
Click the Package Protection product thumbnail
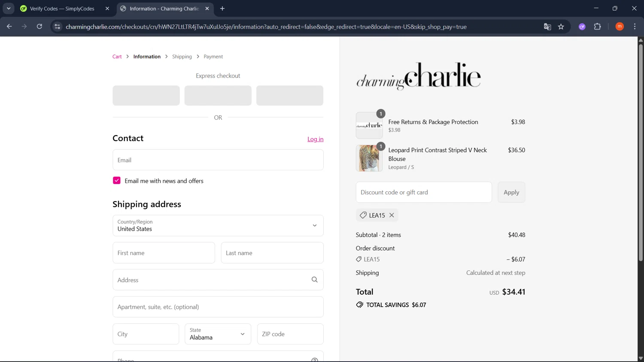coord(369,125)
